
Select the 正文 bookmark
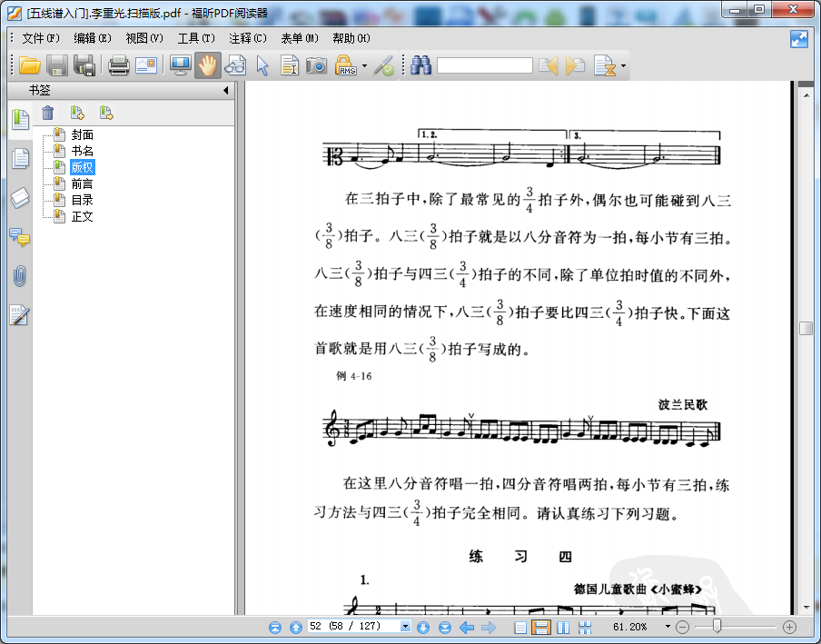[x=83, y=216]
